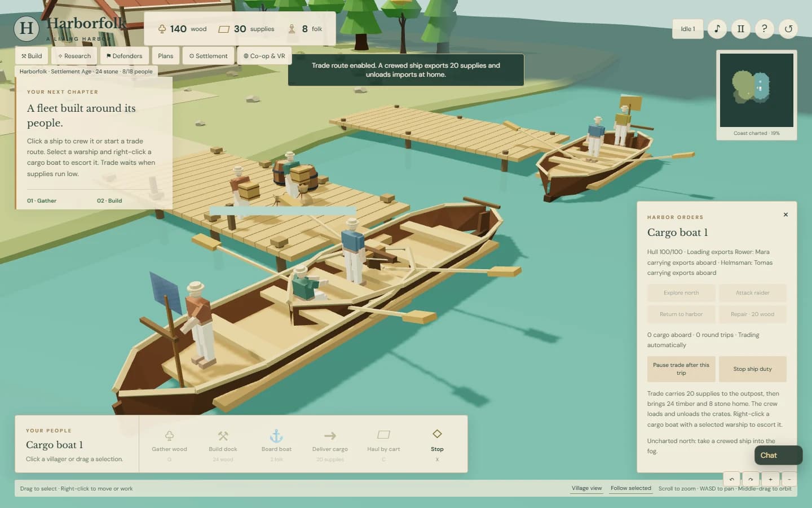Open the Chat button

(778, 456)
